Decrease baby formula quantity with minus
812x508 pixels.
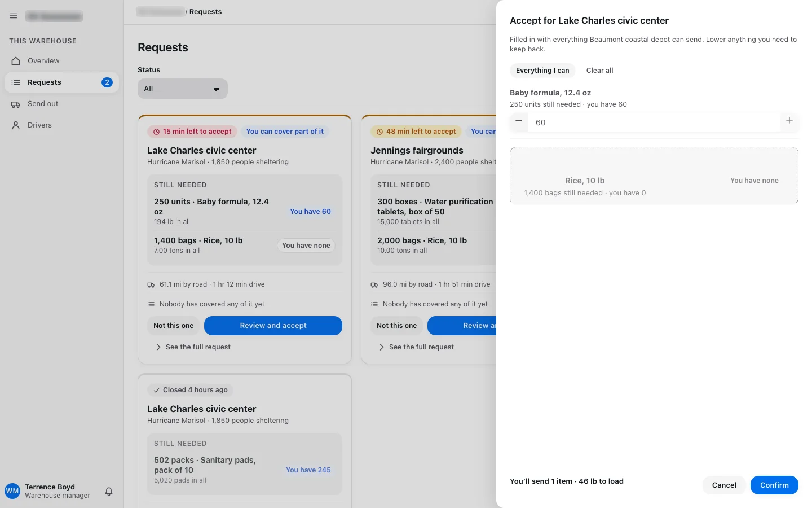coord(519,121)
